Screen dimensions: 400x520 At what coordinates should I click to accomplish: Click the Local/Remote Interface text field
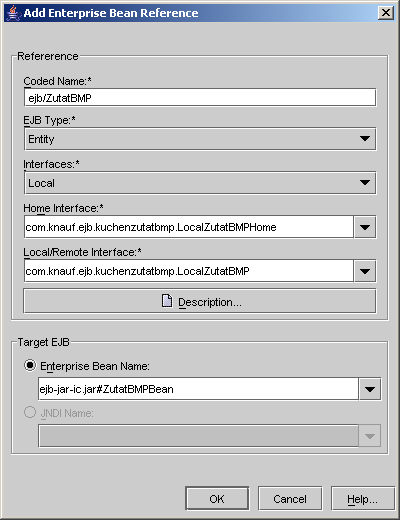tap(189, 271)
